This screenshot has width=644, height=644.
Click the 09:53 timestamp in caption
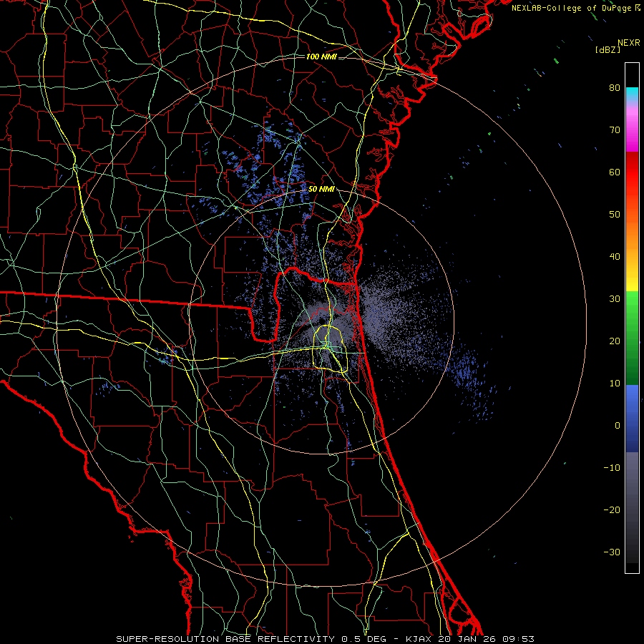pos(518,639)
